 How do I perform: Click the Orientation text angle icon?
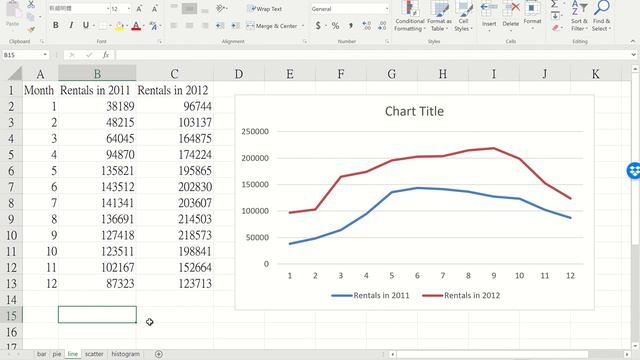221,8
